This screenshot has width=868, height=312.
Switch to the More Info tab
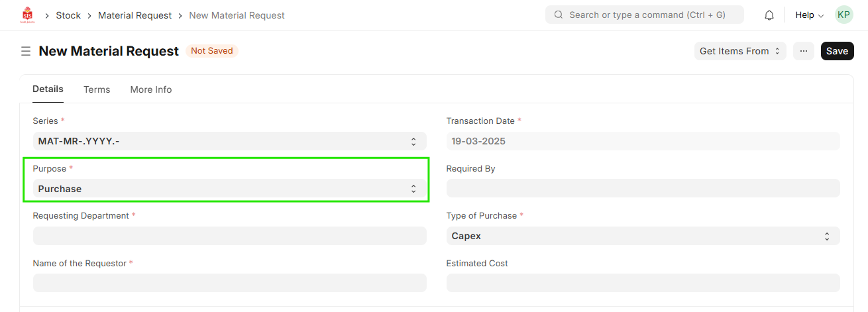tap(151, 89)
